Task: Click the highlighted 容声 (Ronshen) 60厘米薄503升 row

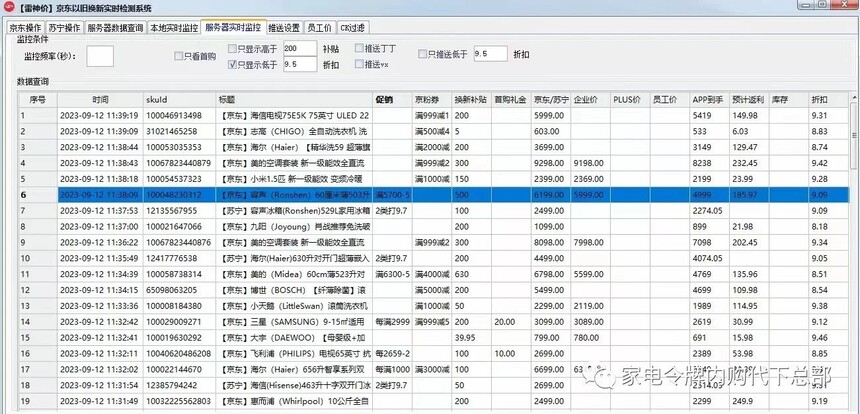Action: (x=433, y=195)
